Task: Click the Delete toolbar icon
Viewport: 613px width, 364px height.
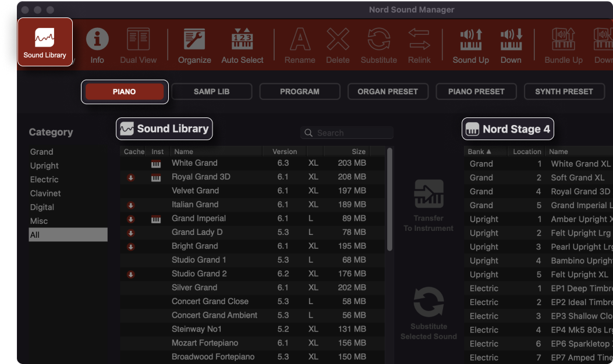Action: [338, 46]
